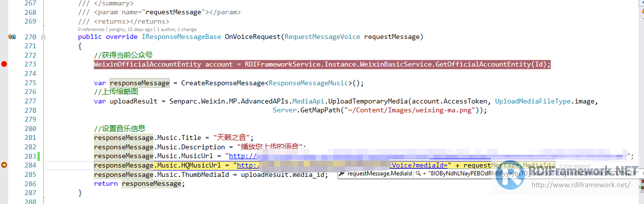This screenshot has height=204, width=644.
Task: Click the green change marker bar at line 283
Action: (38, 156)
